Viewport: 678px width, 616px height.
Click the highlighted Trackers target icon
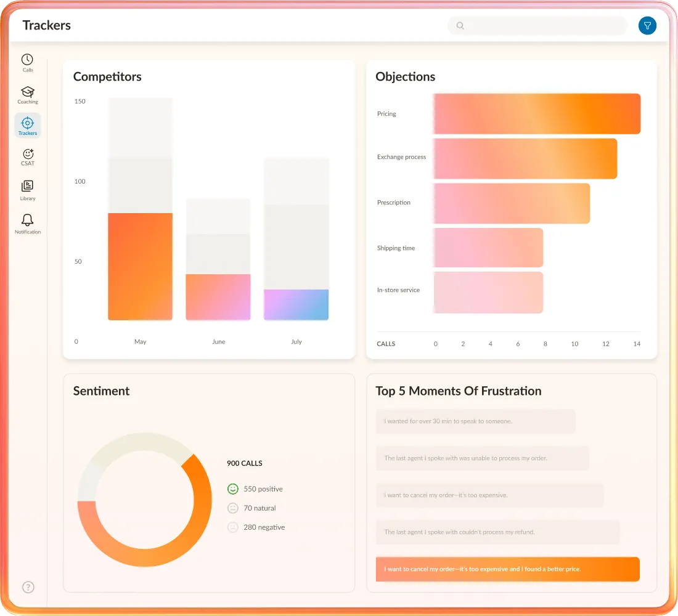click(27, 125)
